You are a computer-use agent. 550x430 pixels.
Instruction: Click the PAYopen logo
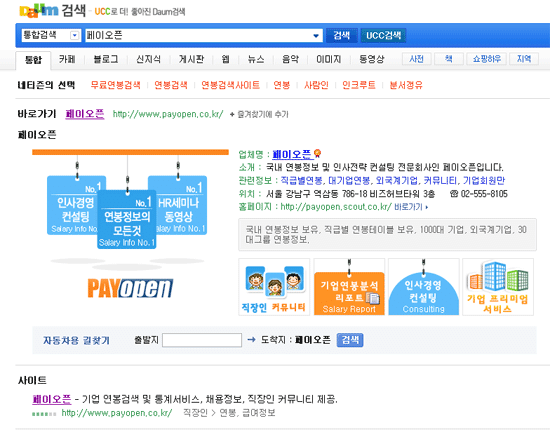click(x=130, y=288)
